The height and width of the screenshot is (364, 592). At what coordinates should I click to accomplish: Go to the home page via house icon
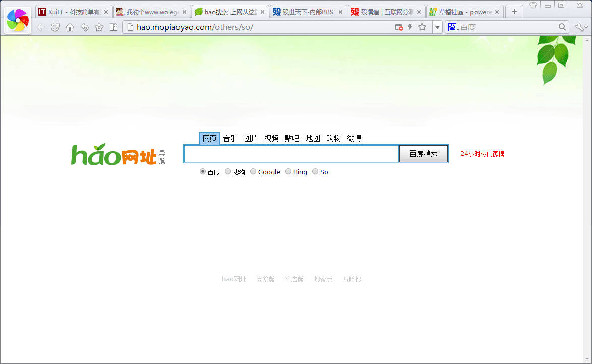70,27
